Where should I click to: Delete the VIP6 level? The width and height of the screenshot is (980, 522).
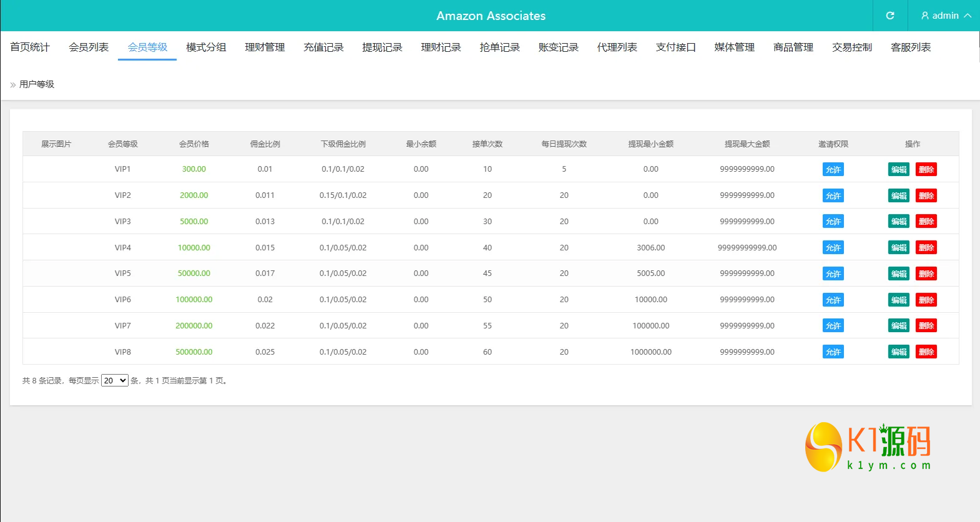pyautogui.click(x=926, y=300)
